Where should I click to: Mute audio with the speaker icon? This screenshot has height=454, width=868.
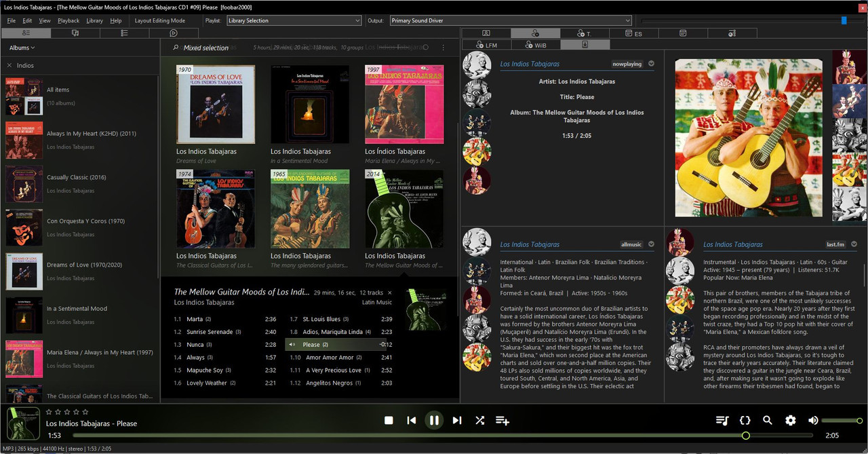(x=813, y=420)
